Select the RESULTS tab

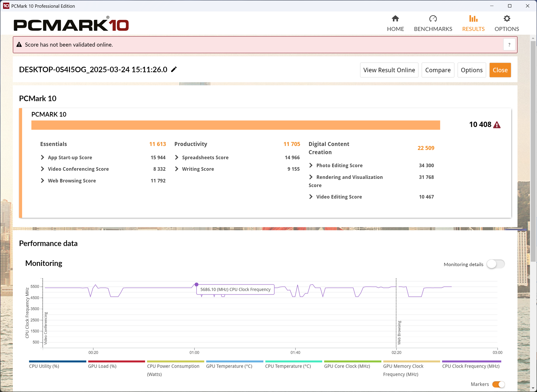[473, 23]
